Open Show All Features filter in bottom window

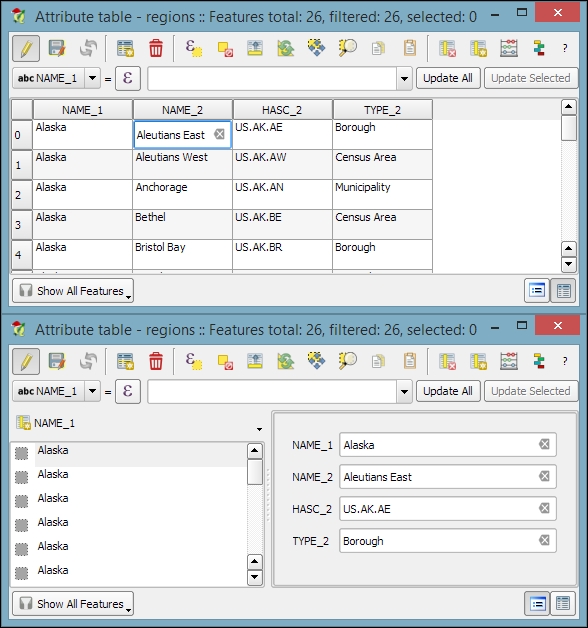pyautogui.click(x=73, y=604)
